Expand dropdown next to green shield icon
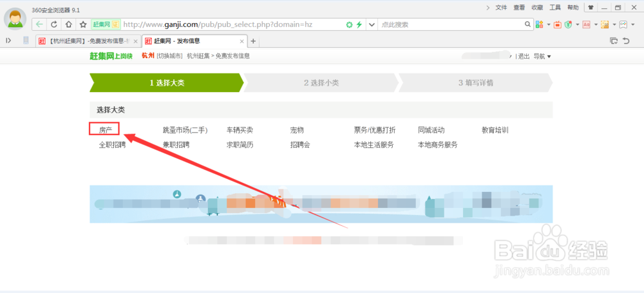The width and height of the screenshot is (644, 293). point(578,24)
